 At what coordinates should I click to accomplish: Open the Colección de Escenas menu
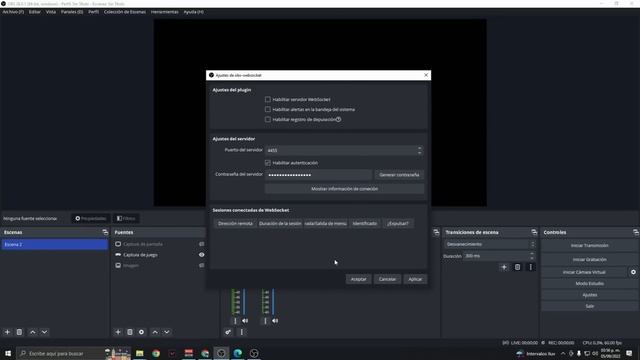pos(124,12)
